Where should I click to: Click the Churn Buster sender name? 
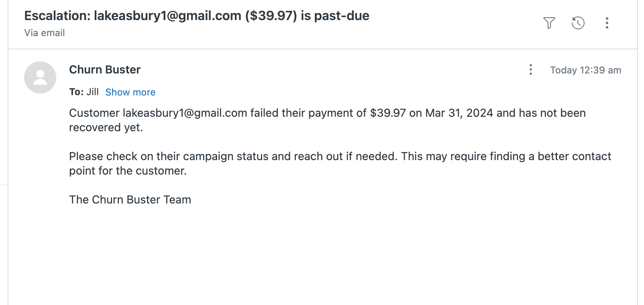pos(105,70)
